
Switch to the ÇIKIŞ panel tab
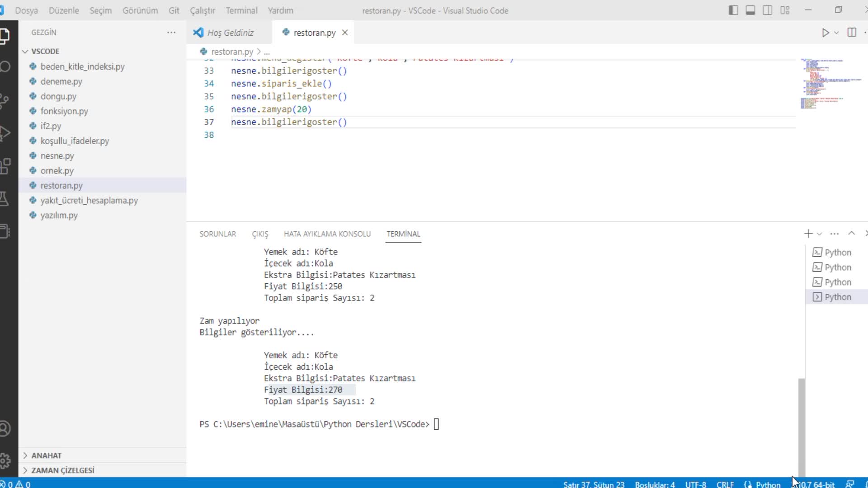coord(260,234)
